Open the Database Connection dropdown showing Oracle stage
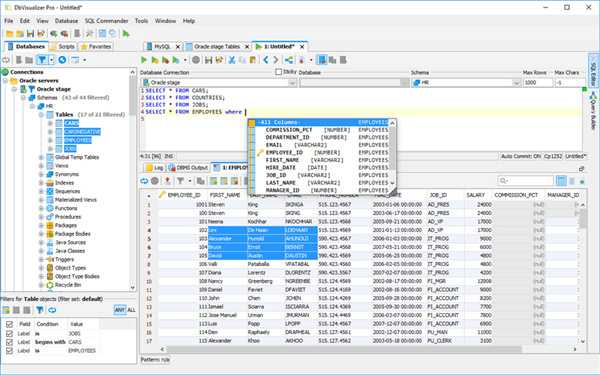The width and height of the screenshot is (600, 375). pyautogui.click(x=219, y=82)
